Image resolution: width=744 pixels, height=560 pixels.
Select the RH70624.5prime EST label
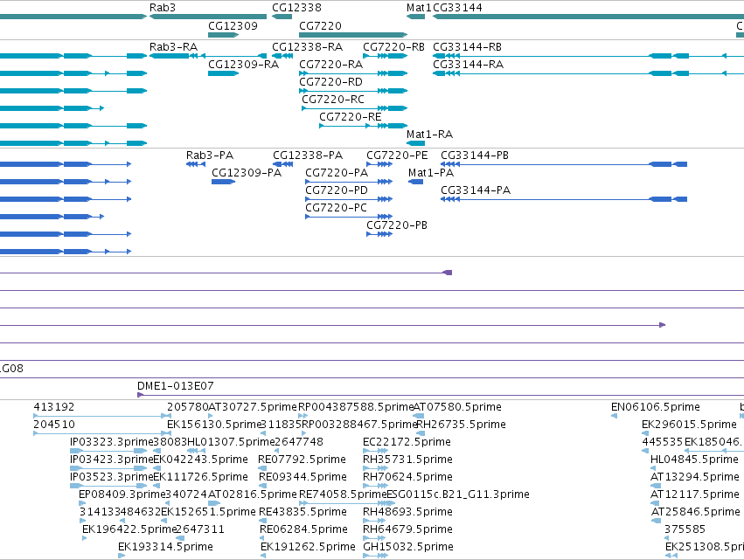(x=408, y=478)
